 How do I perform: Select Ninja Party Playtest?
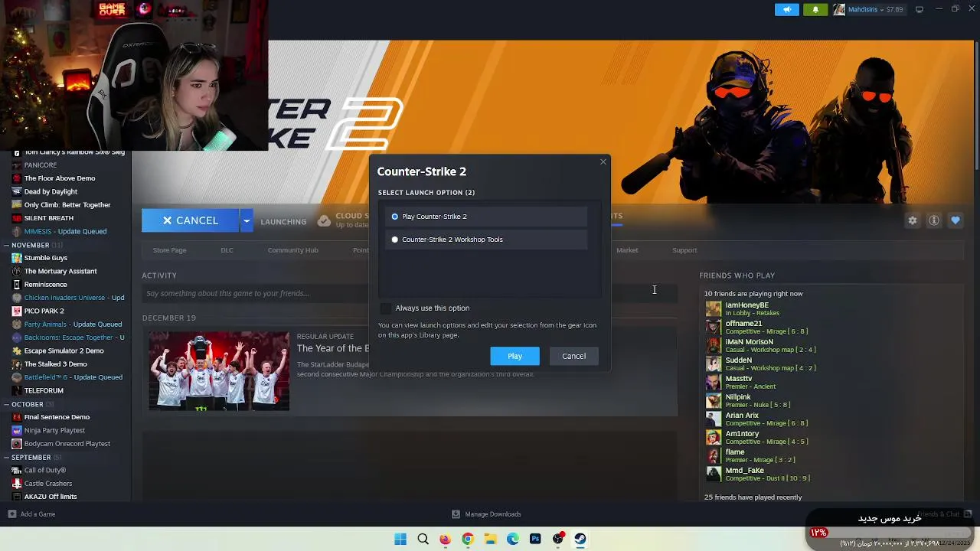[x=54, y=430]
